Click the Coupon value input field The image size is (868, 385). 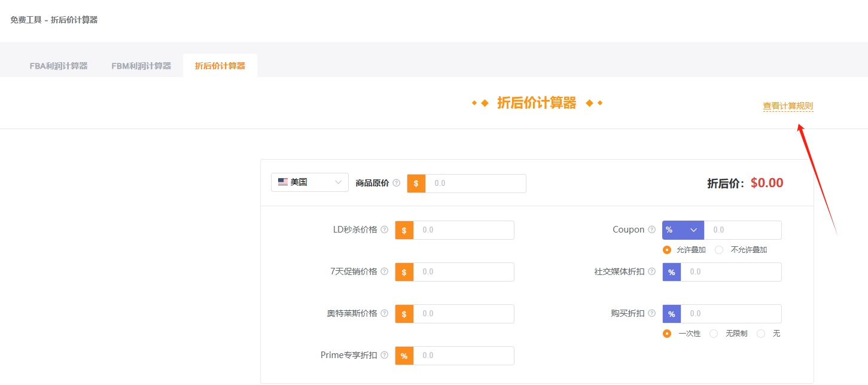coord(743,230)
